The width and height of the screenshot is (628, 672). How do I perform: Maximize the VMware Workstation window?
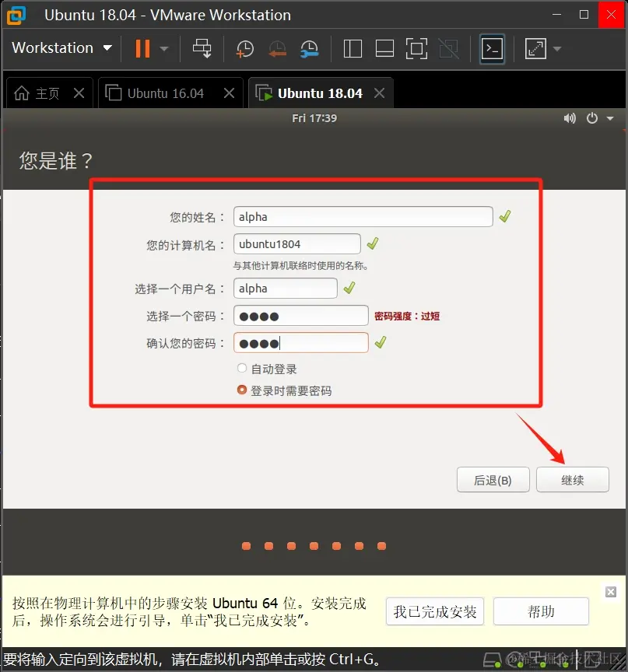584,15
